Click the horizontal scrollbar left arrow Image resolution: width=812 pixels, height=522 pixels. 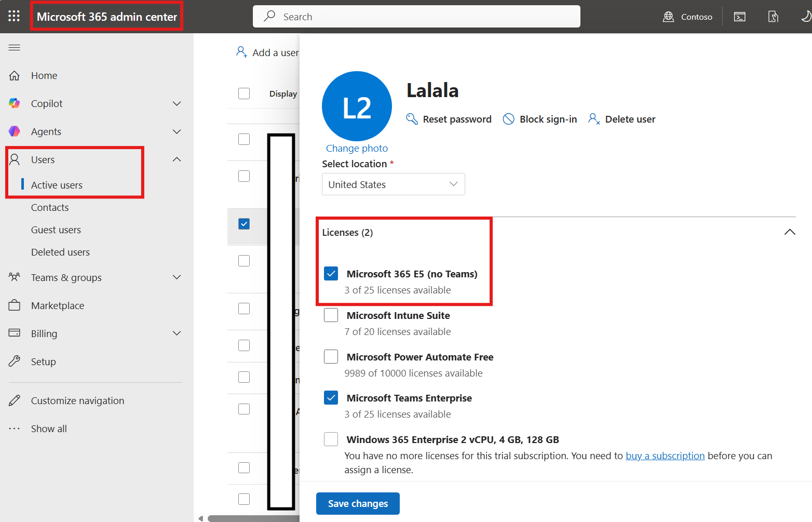pos(201,518)
